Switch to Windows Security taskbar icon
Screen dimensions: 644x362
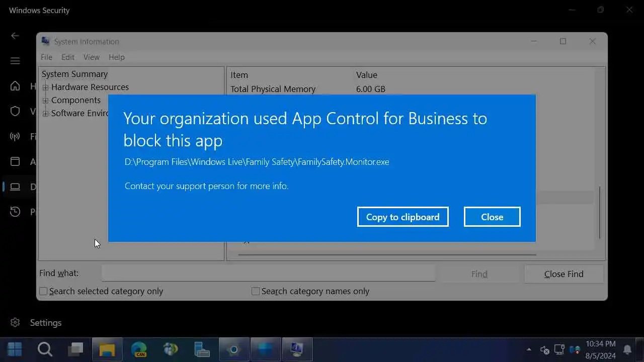pos(265,349)
